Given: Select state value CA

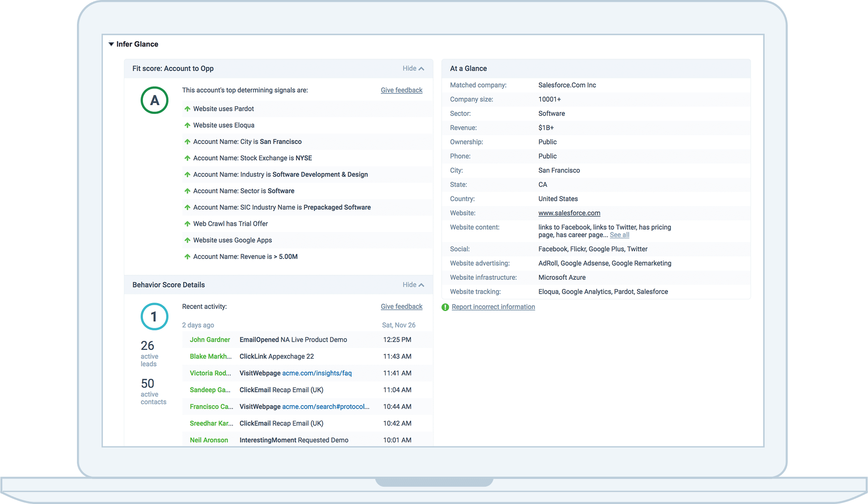Looking at the screenshot, I should [x=543, y=185].
